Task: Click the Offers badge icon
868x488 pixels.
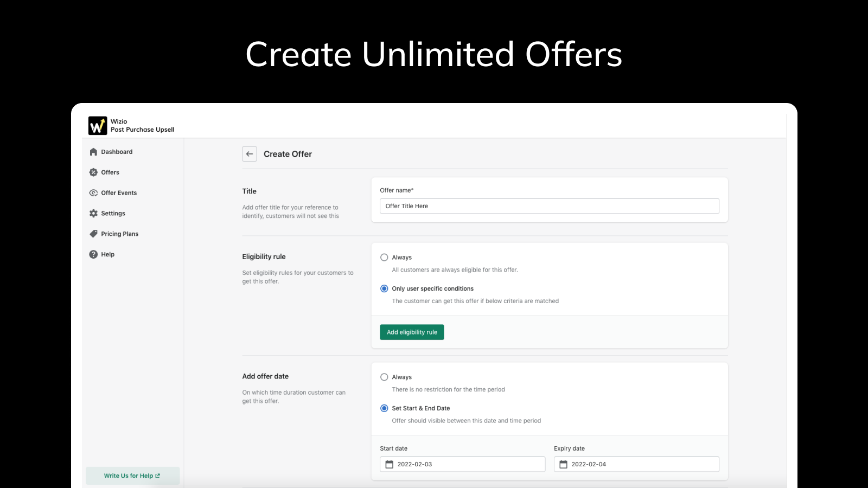Action: point(93,172)
